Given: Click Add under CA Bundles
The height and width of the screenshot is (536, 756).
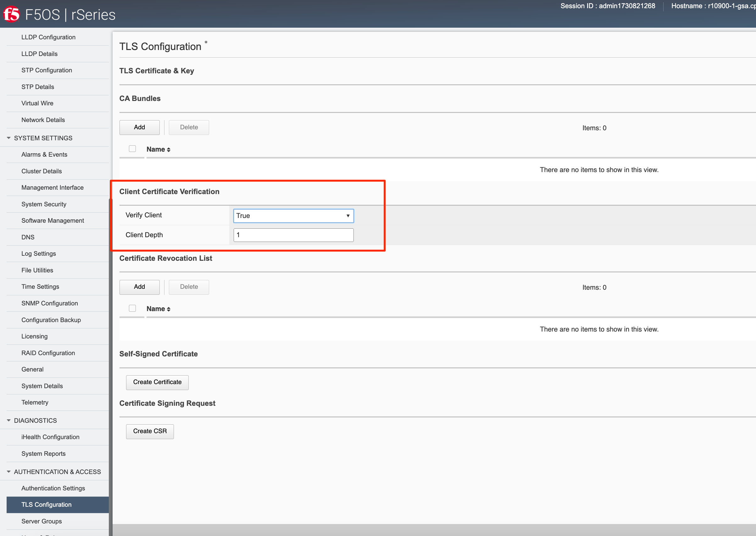Looking at the screenshot, I should (140, 127).
